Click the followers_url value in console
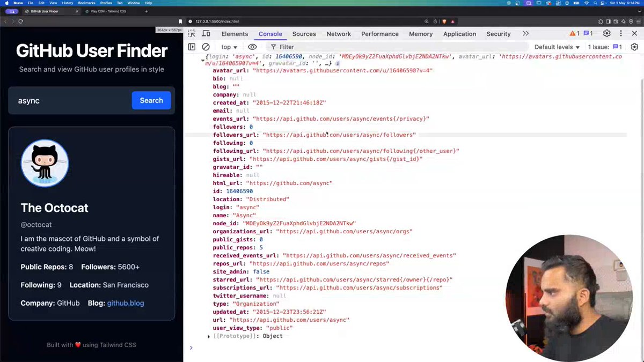The width and height of the screenshot is (644, 362). pyautogui.click(x=339, y=135)
